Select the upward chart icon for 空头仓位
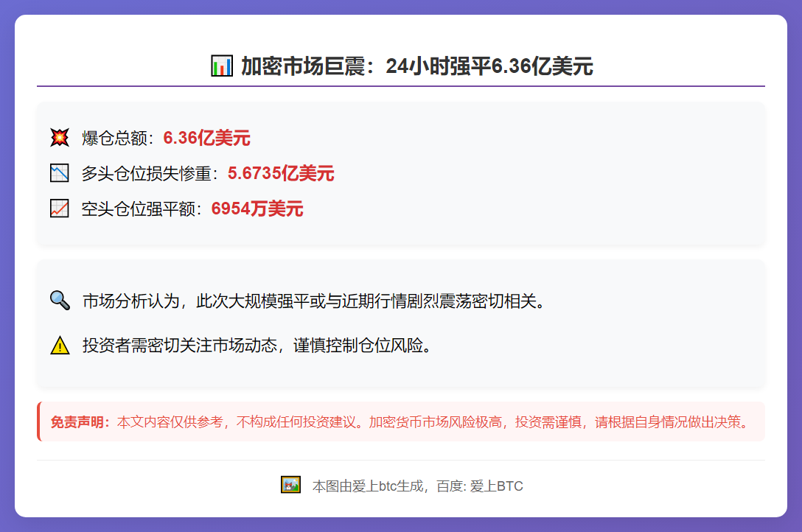This screenshot has width=802, height=532. coord(59,209)
